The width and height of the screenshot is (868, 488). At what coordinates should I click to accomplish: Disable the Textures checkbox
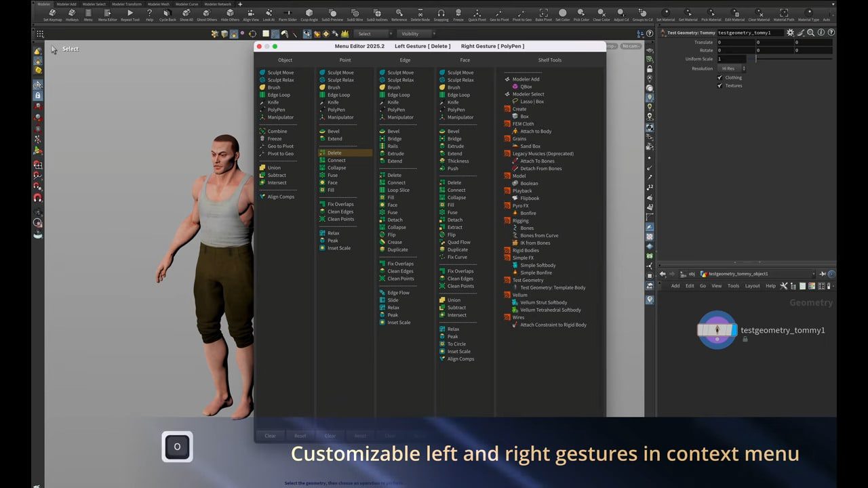click(x=720, y=86)
